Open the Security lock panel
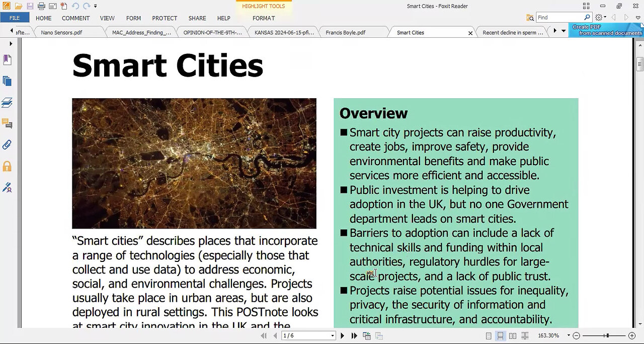The image size is (644, 344). [7, 166]
